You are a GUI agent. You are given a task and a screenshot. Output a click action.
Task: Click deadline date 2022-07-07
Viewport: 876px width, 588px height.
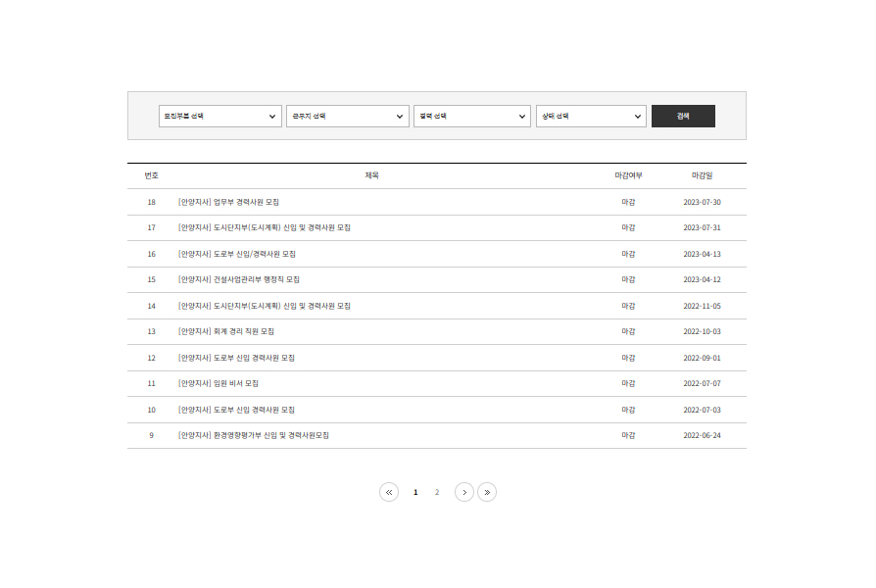[x=703, y=383]
